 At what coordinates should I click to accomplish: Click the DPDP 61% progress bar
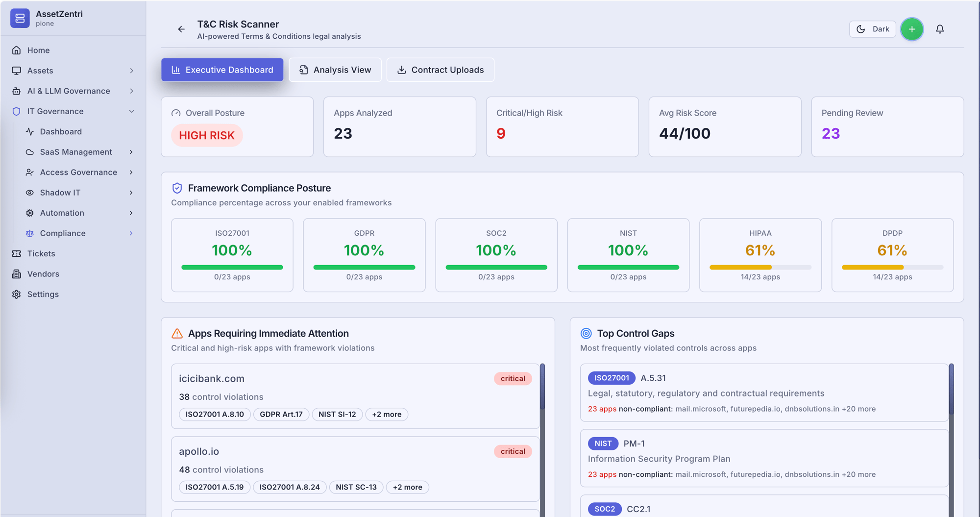pos(892,268)
